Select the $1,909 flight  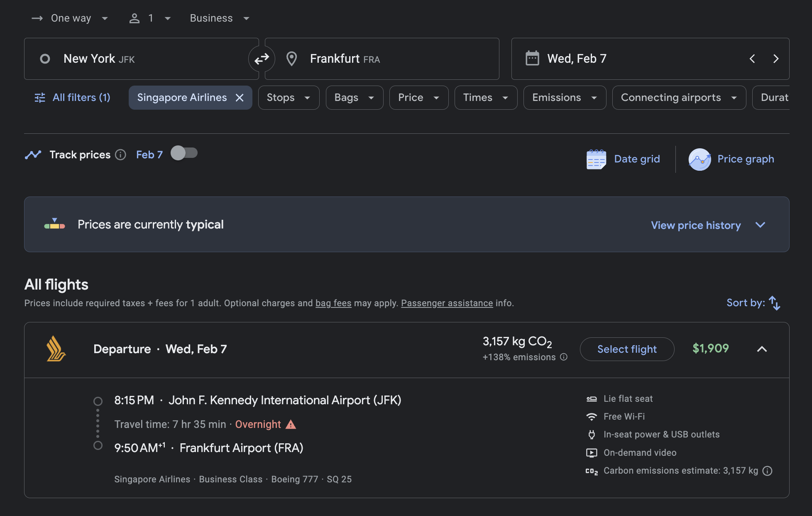[627, 349]
